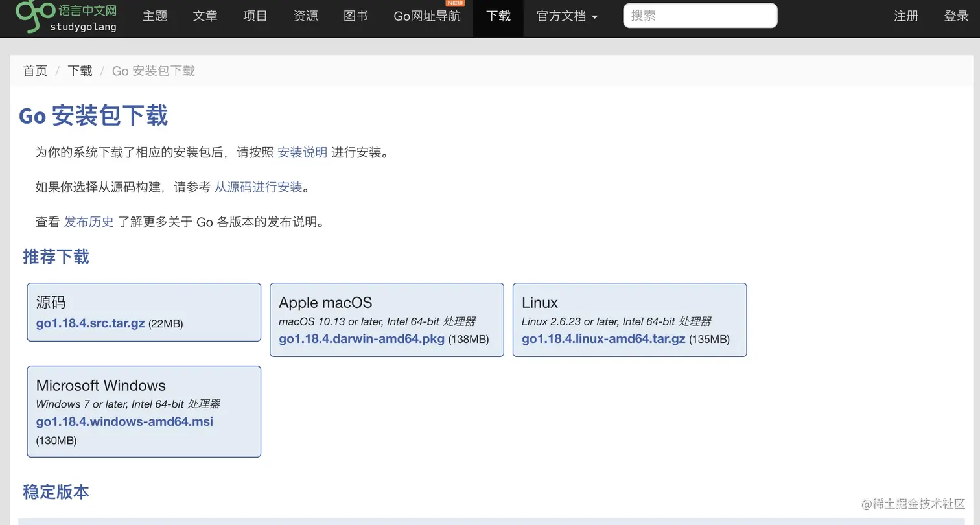Viewport: 980px width, 525px height.
Task: Open the 主题 nav item
Action: tap(155, 16)
